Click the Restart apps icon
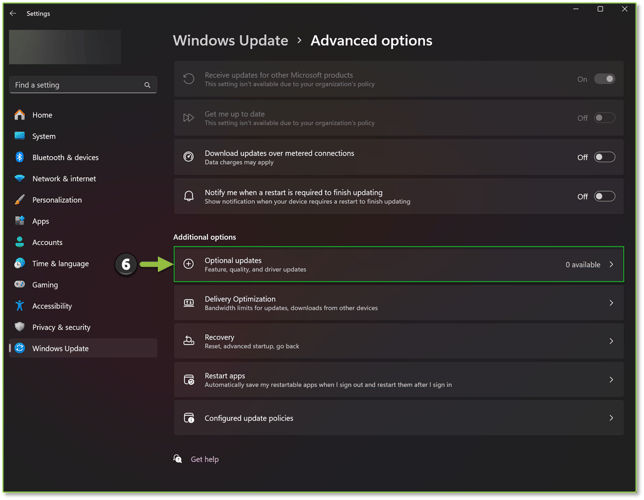The height and width of the screenshot is (500, 644). [x=189, y=380]
